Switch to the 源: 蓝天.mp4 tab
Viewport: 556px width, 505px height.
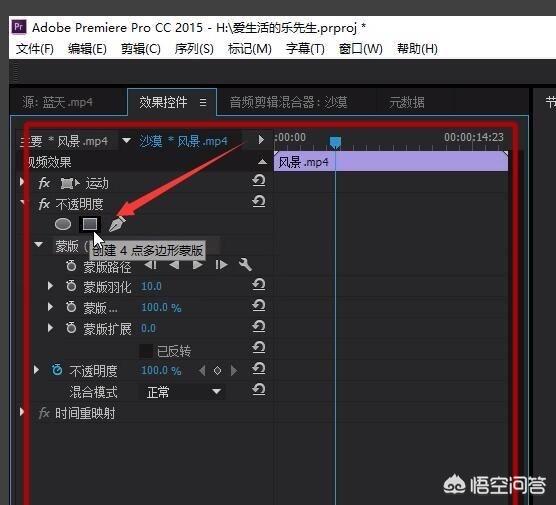(x=57, y=102)
